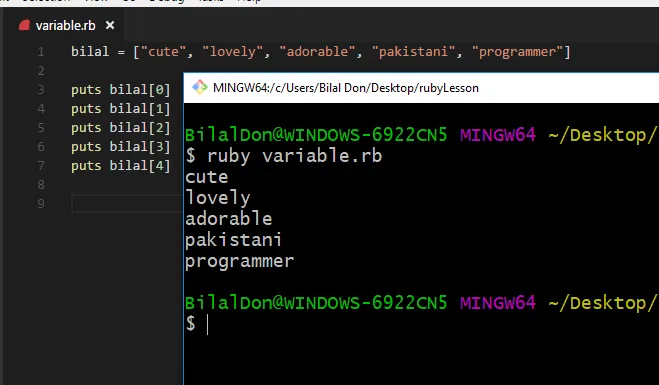Click the "puts bilal[1]" code line
659x385 pixels.
(x=121, y=109)
